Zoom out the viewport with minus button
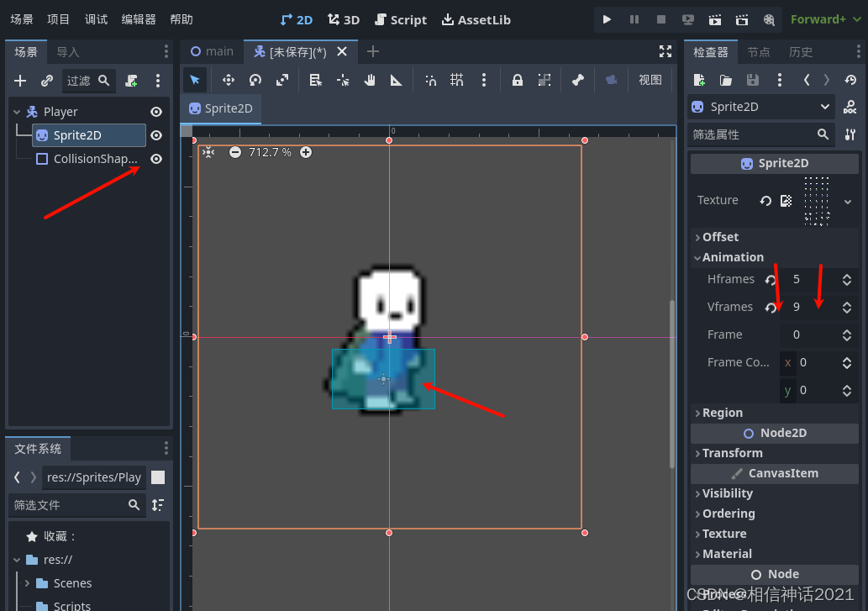The height and width of the screenshot is (611, 868). tap(235, 152)
